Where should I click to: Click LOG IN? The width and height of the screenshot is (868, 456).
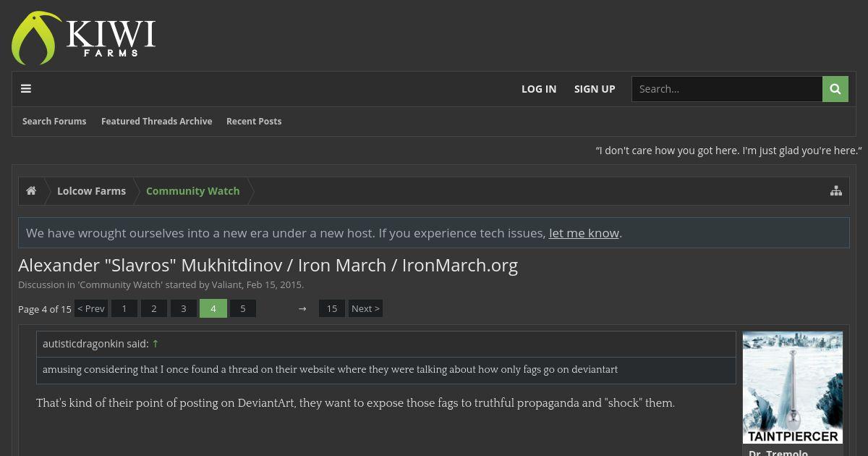539,89
